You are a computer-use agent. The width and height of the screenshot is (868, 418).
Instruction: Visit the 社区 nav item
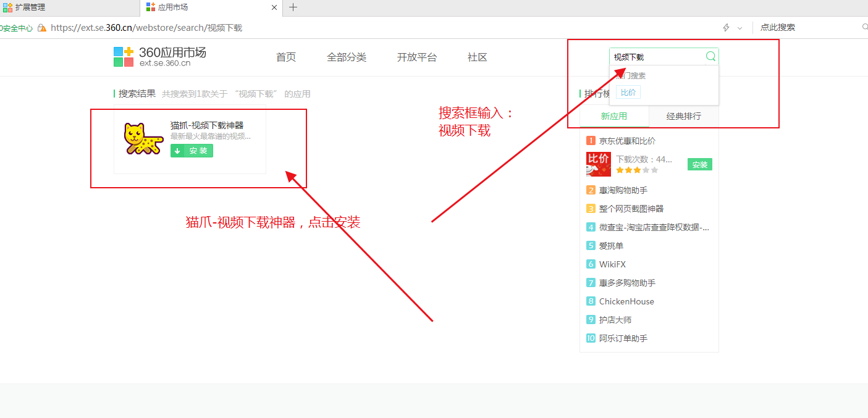pyautogui.click(x=478, y=57)
